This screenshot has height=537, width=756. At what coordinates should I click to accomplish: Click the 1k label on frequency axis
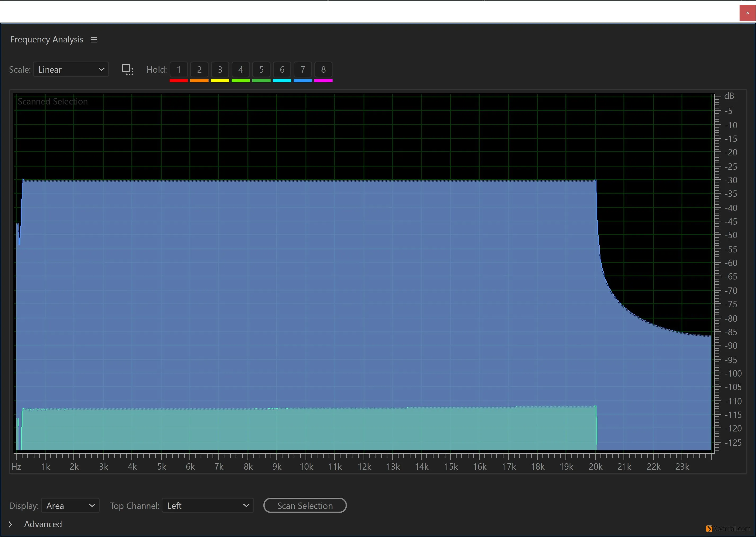(46, 466)
